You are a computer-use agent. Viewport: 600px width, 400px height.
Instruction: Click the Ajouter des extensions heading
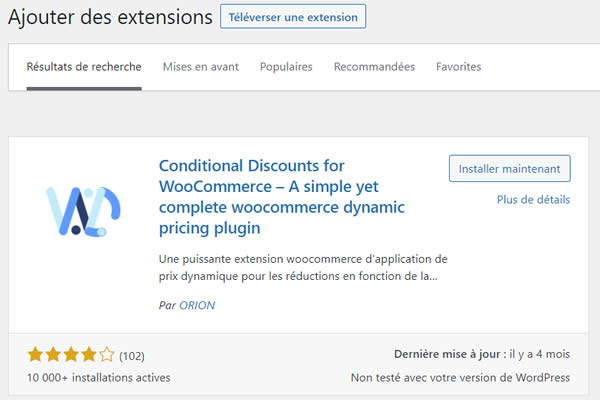(110, 17)
